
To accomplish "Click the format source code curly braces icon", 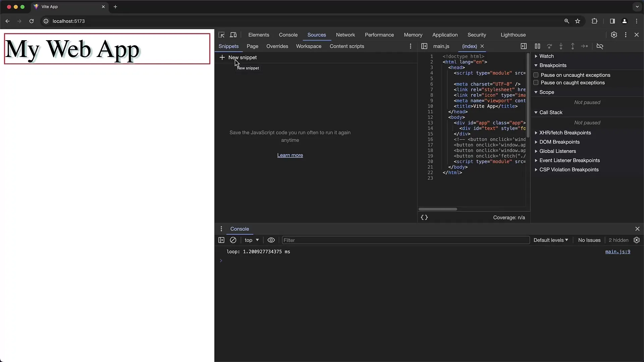I will coord(424,217).
